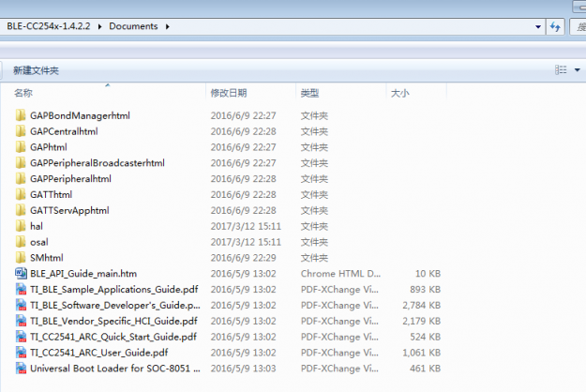
Task: Select the TI_BLE_Sample_Applications_Guide.pdf file name
Action: tap(114, 289)
